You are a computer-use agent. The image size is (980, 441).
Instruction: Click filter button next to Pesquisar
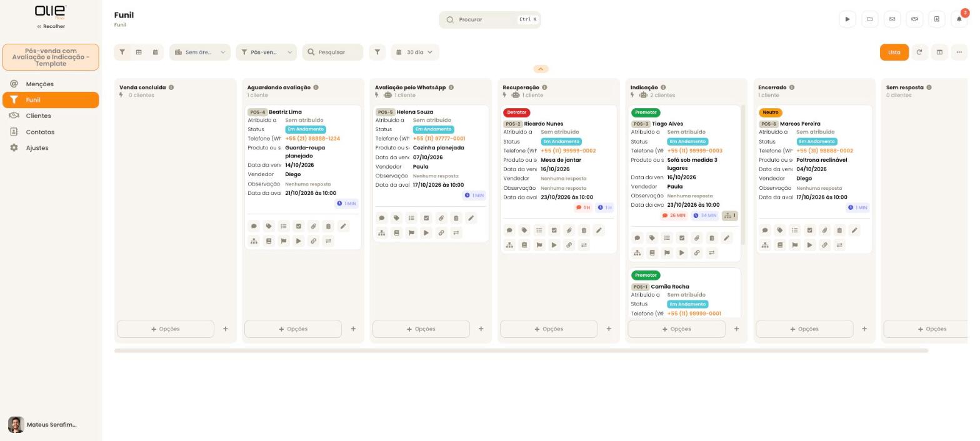pos(377,52)
